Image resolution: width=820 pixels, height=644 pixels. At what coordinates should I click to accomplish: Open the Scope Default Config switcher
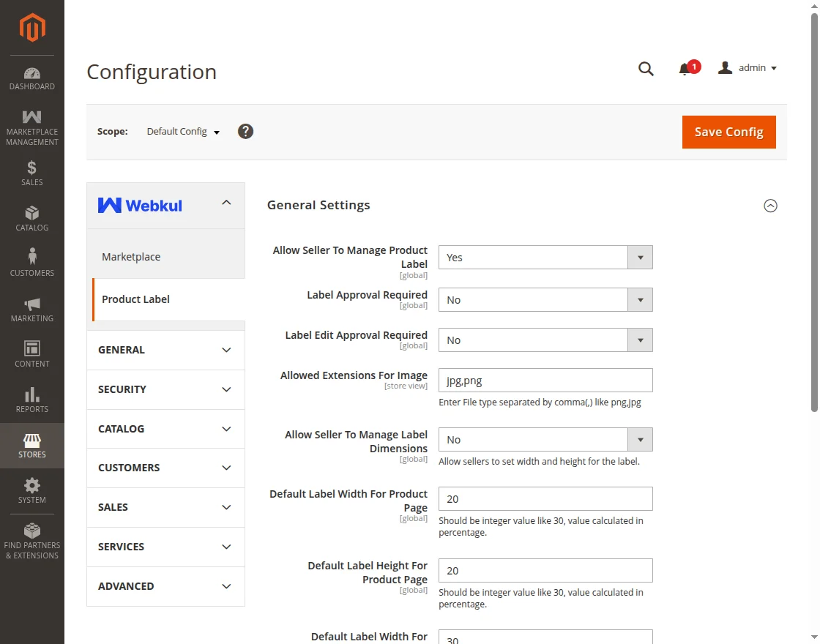tap(183, 132)
